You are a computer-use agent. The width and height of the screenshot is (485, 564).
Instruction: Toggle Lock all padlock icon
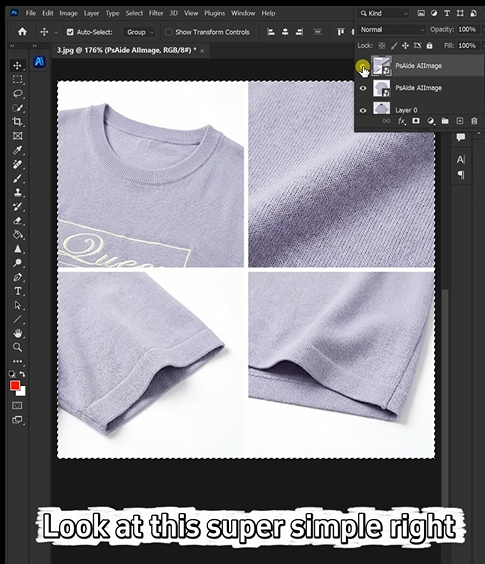coord(429,46)
